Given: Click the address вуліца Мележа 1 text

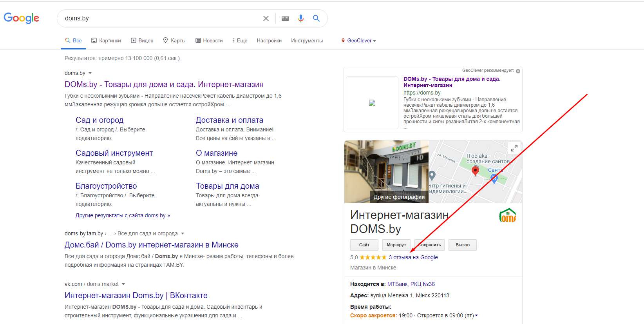Looking at the screenshot, I should 410,295.
